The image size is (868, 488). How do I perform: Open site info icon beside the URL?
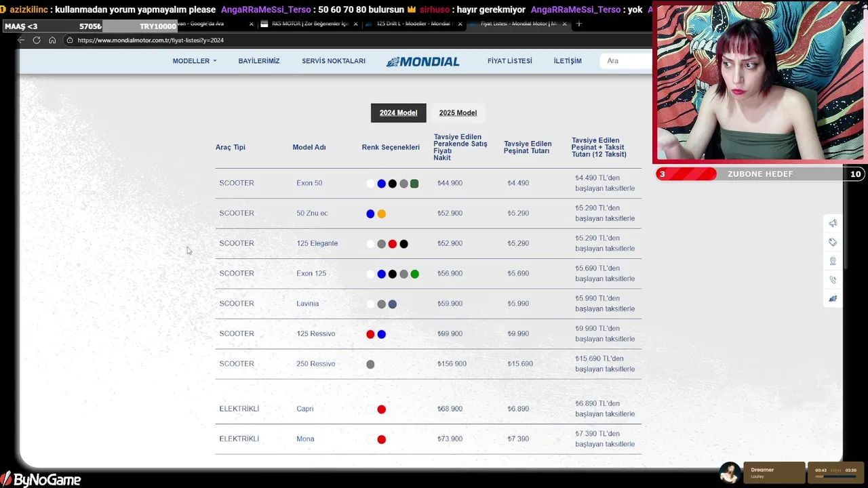pos(69,40)
